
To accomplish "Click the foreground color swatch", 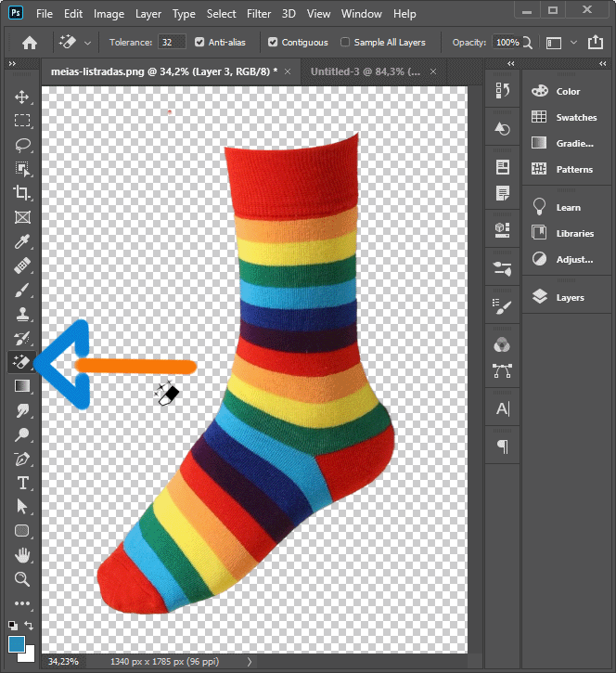I will coord(17,643).
